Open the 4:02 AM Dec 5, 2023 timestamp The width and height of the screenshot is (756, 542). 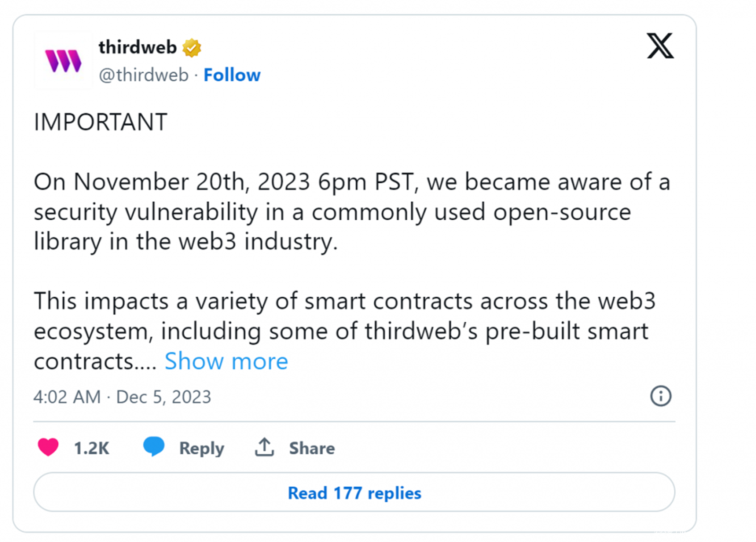click(x=122, y=397)
